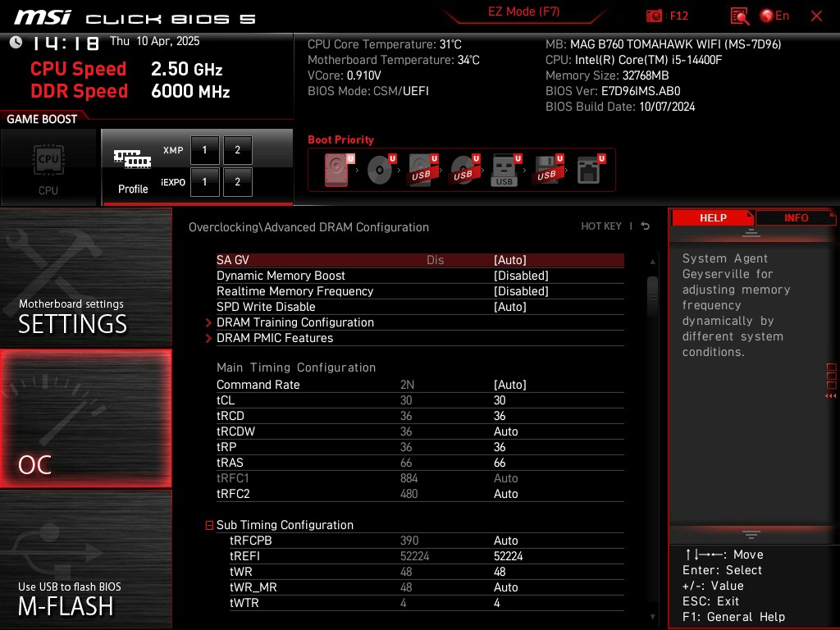Screen dimensions: 840x630
Task: Click the clock icon beside the time
Action: [16, 42]
